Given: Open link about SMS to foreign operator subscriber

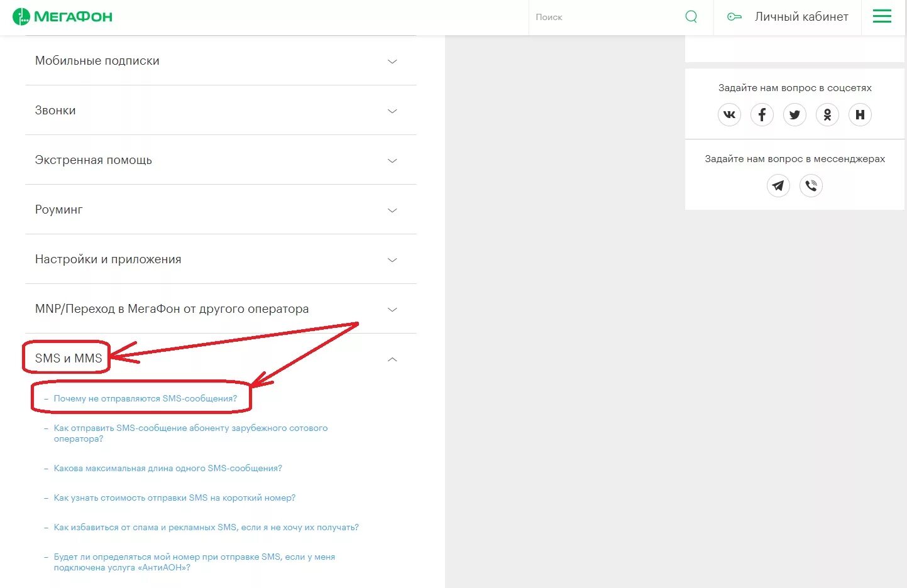Looking at the screenshot, I should (x=190, y=433).
